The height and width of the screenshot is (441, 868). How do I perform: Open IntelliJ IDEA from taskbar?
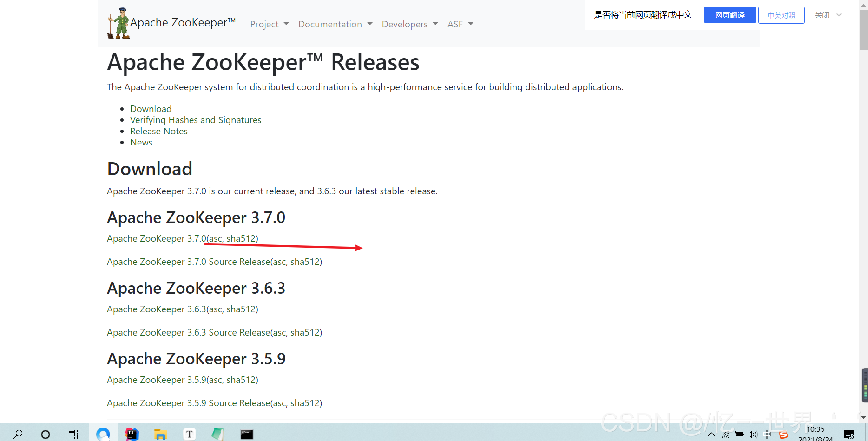click(132, 434)
